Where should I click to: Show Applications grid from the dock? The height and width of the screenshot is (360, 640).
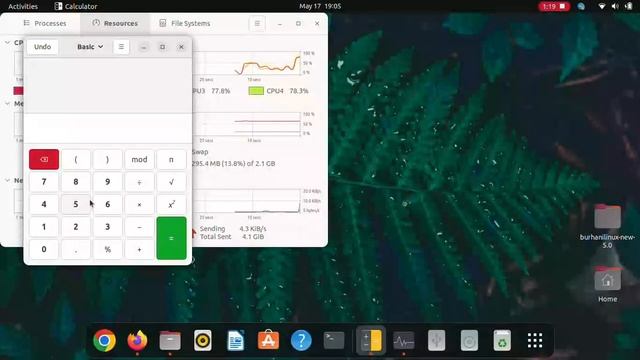(535, 340)
